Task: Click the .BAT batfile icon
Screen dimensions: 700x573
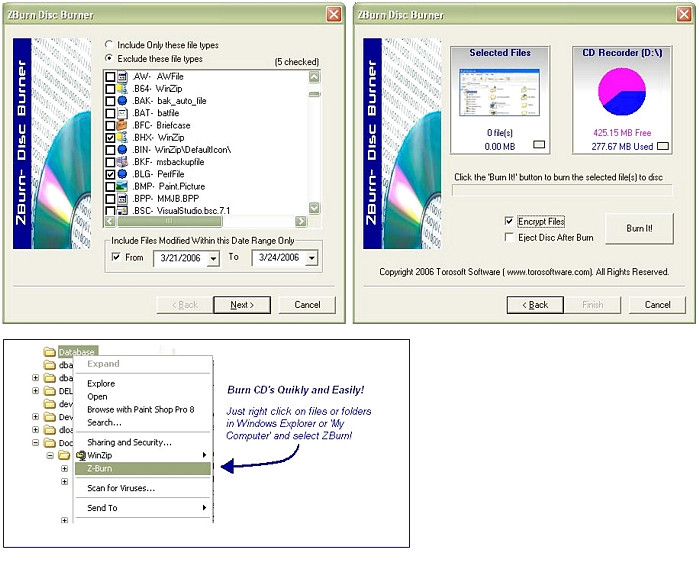Action: tap(122, 113)
